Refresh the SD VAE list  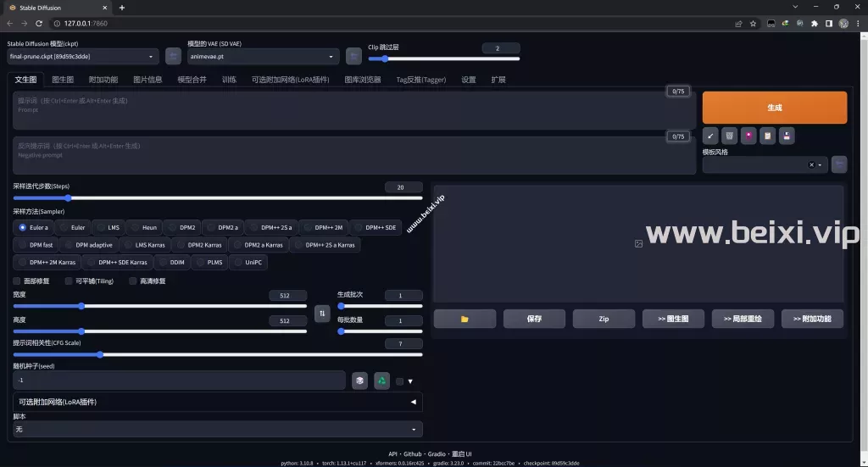(x=353, y=56)
